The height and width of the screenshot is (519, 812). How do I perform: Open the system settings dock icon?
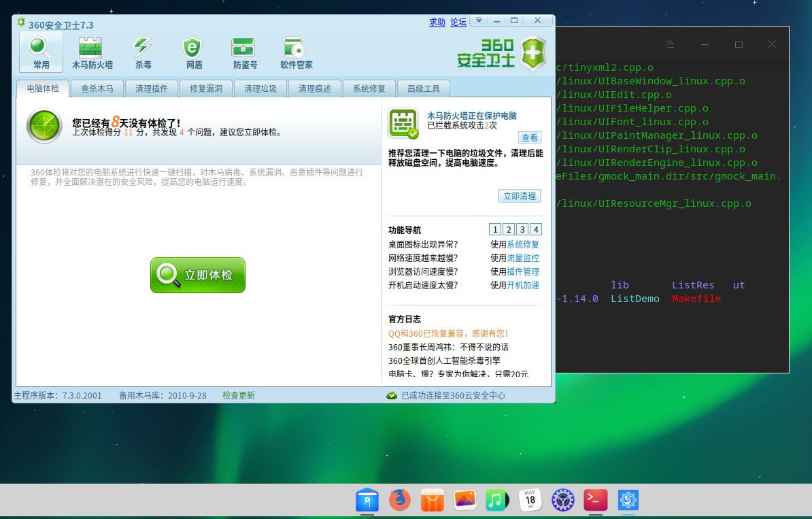(563, 500)
